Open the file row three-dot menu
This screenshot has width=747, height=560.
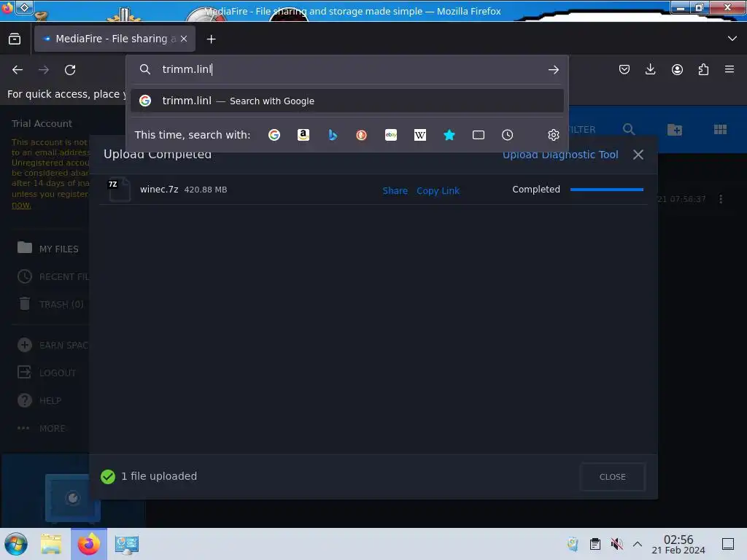point(721,199)
